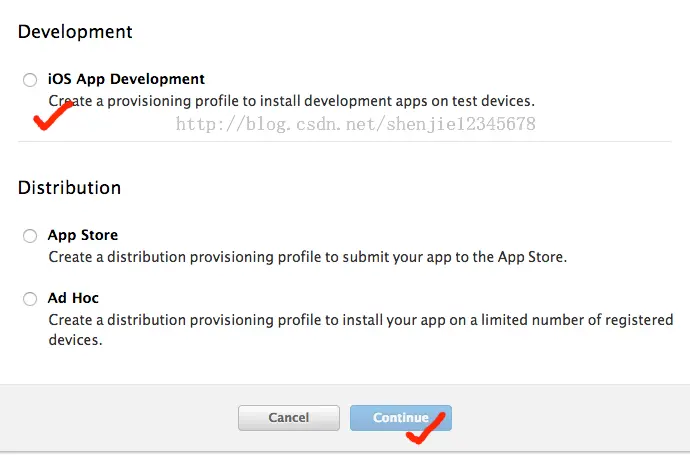Click the bold Ad Hoc label
Screen dimensions: 690x463
coord(73,298)
